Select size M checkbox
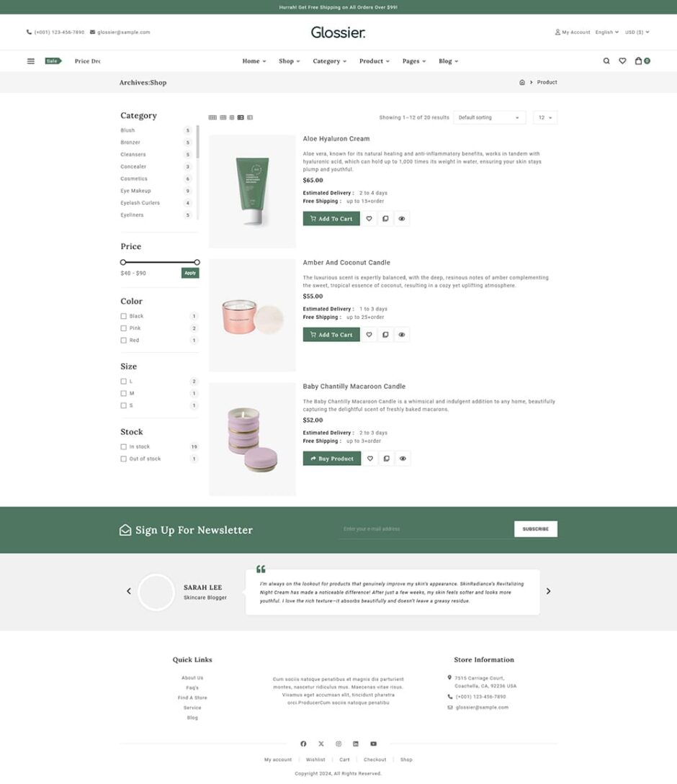The image size is (677, 784). (124, 394)
